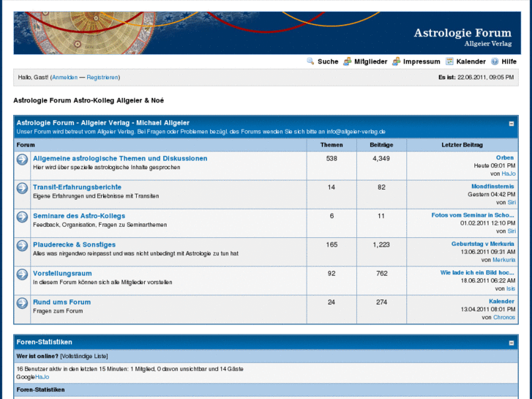
Task: Open last post Wie lade ich ein Bild hoc...
Action: tap(477, 272)
